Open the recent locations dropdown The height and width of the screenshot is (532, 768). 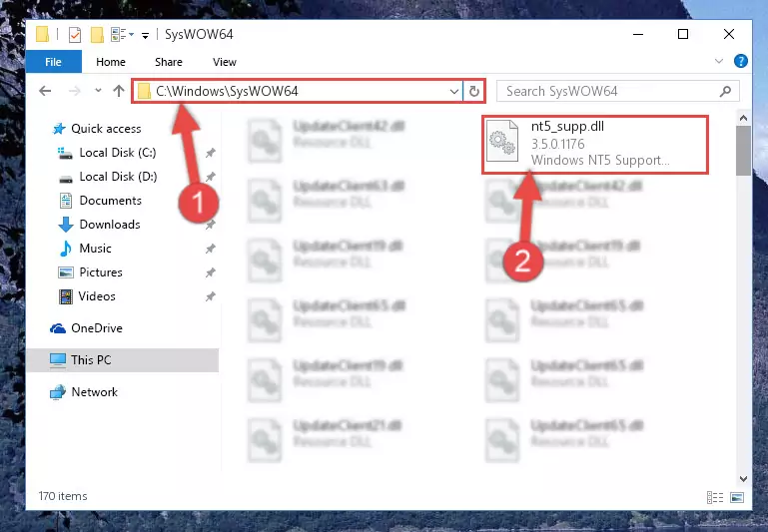tap(98, 90)
